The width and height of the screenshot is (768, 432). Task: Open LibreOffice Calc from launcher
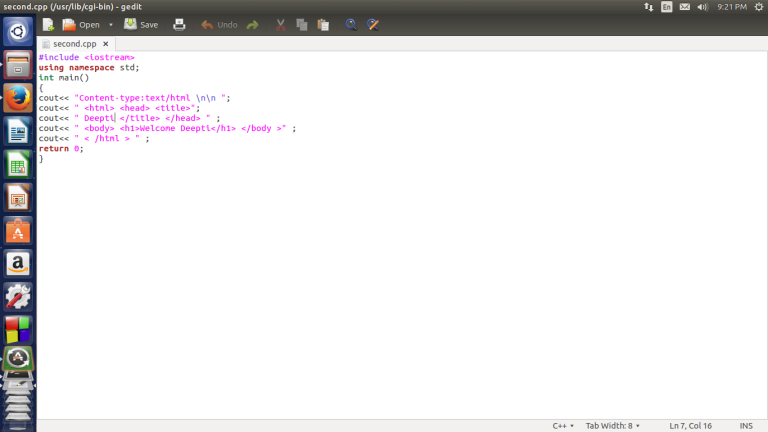(x=18, y=165)
